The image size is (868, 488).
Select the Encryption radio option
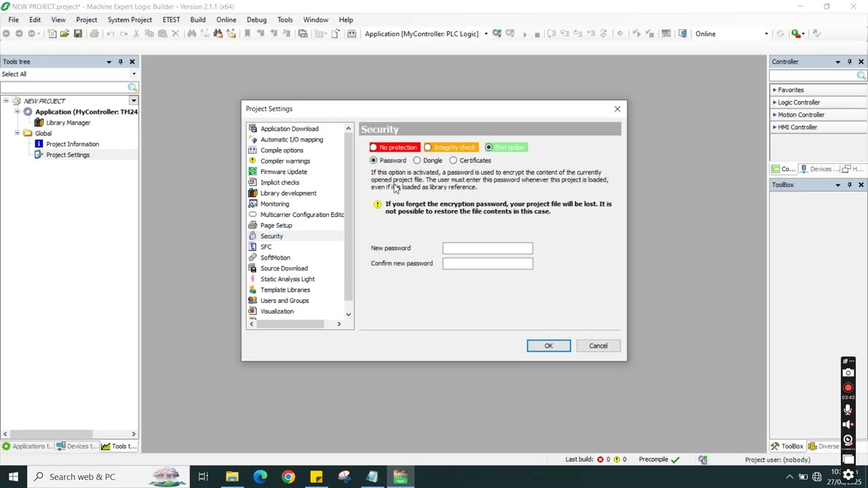tap(488, 148)
